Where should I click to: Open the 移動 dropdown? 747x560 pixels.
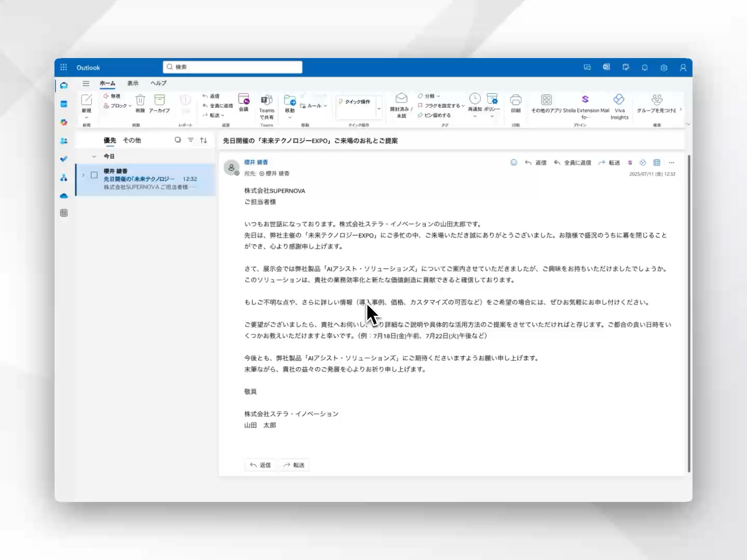(x=290, y=118)
